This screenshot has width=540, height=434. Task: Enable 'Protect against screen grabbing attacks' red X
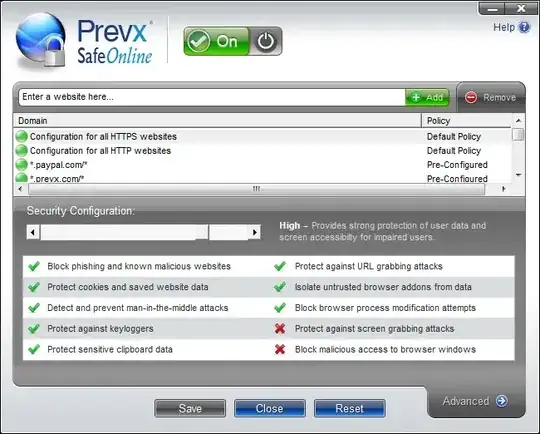pyautogui.click(x=280, y=329)
